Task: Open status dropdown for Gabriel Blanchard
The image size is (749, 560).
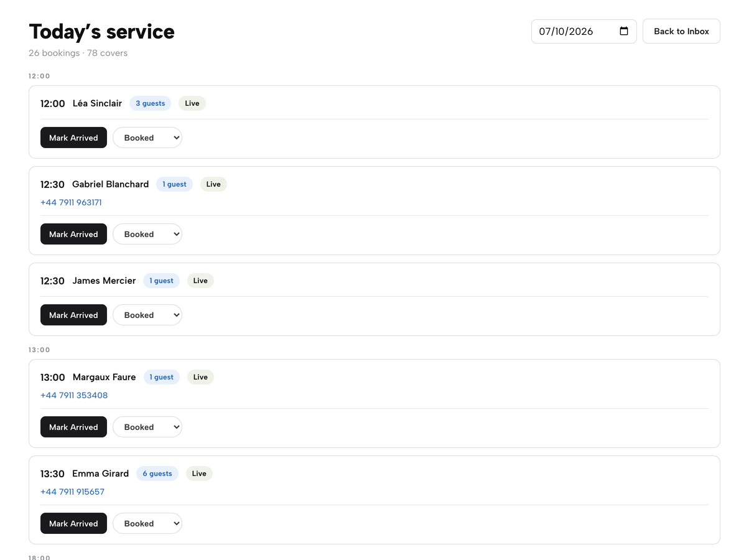Action: click(x=147, y=234)
